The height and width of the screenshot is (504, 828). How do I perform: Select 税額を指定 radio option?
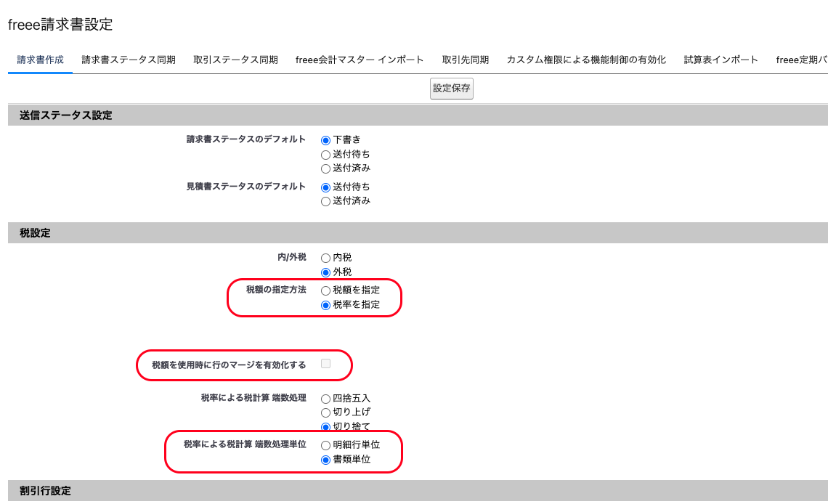pos(326,290)
